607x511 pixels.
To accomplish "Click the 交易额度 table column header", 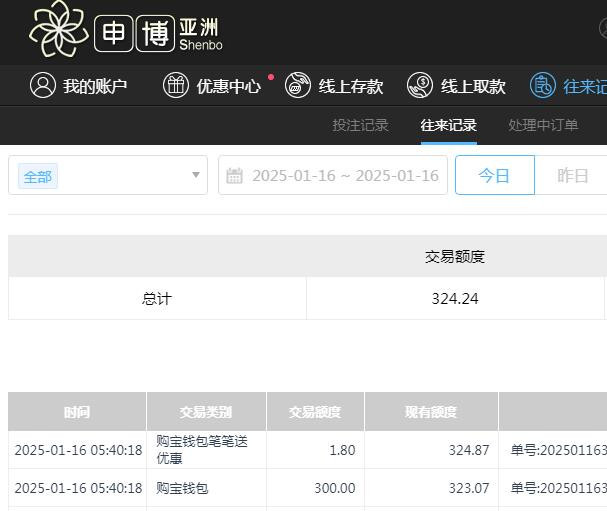I will tap(315, 412).
